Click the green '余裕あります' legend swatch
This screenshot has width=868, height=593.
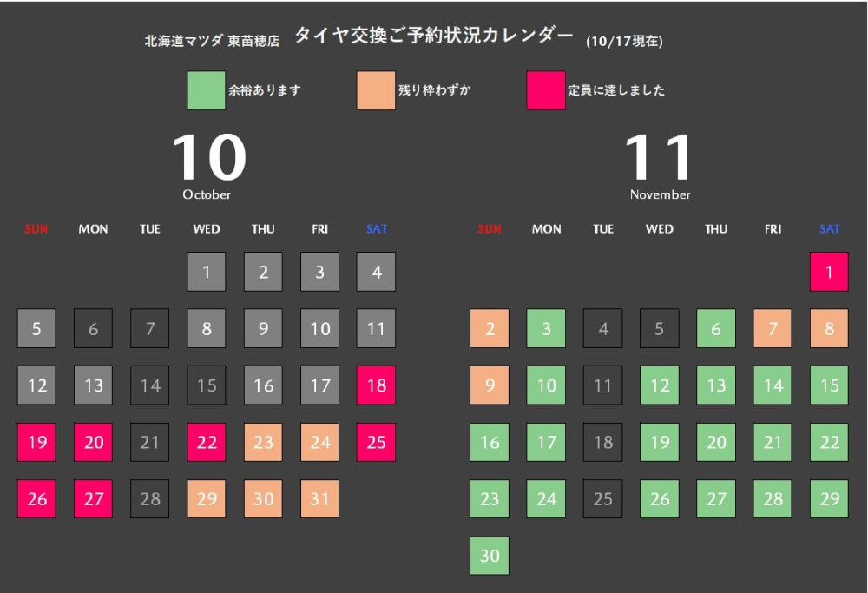pyautogui.click(x=207, y=90)
